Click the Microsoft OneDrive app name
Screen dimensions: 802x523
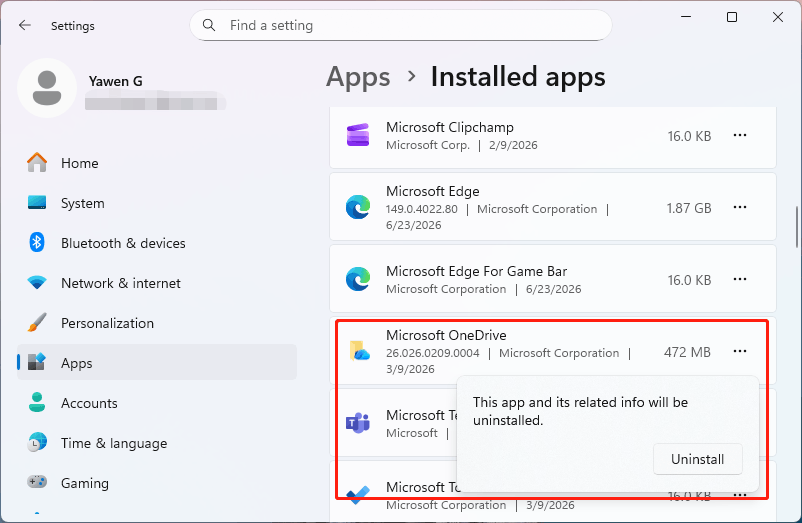tap(446, 335)
